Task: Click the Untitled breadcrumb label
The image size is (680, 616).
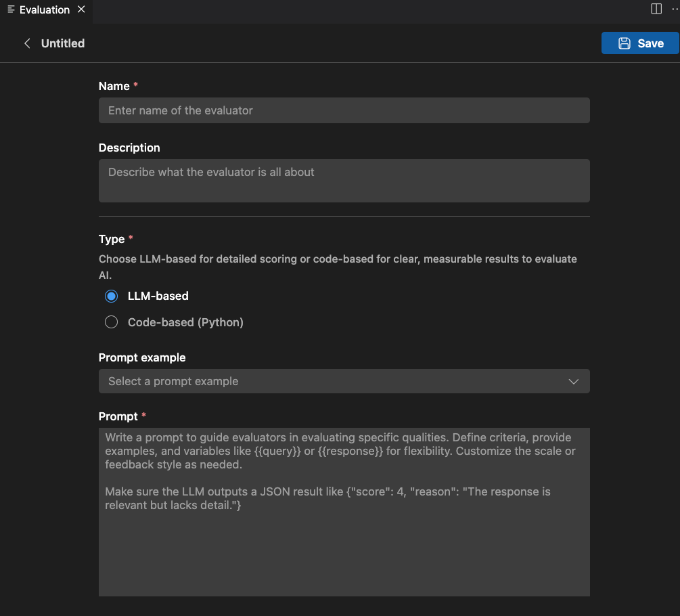Action: [x=62, y=43]
